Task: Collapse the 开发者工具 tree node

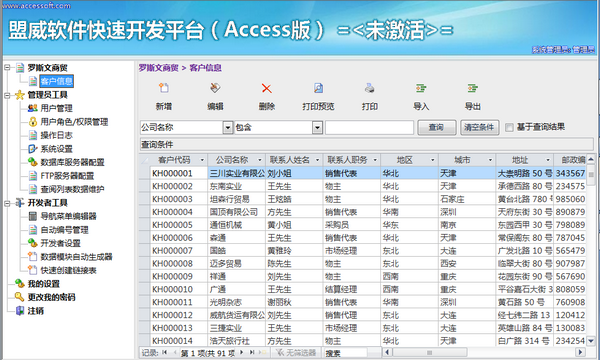Action: pos(7,203)
